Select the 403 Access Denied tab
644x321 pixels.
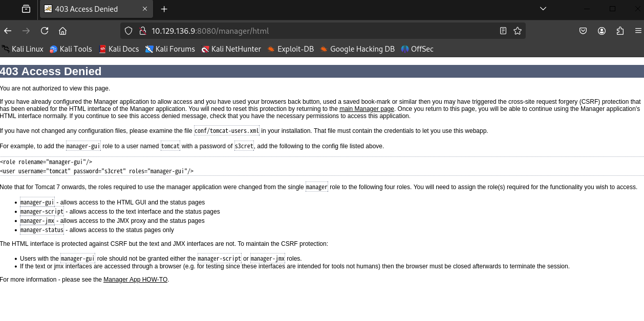[x=87, y=9]
